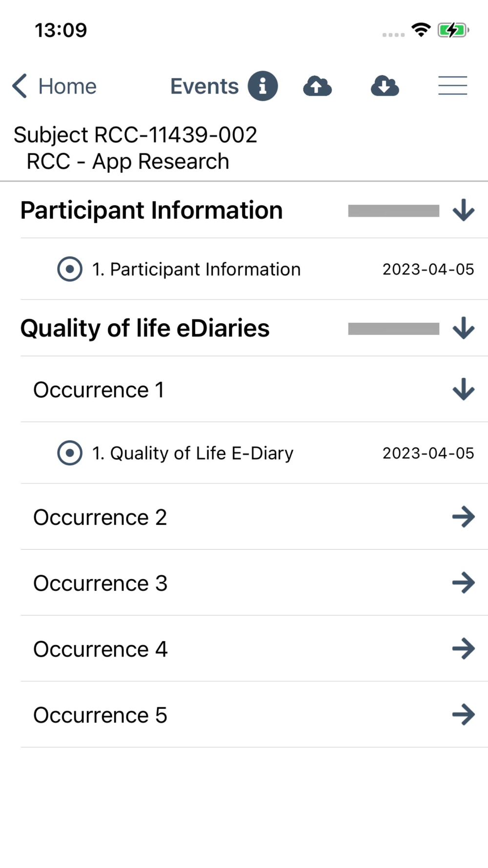The image size is (488, 868).
Task: Collapse Occurrence 1 with down arrow
Action: [x=463, y=390]
